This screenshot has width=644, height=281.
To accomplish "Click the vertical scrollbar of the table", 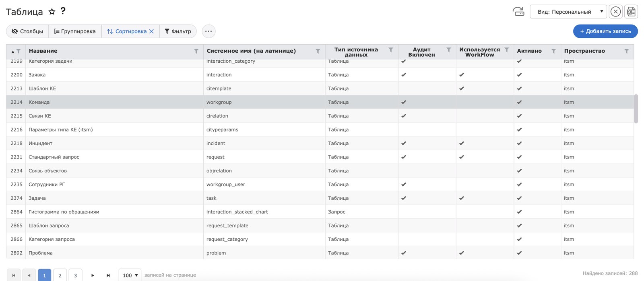I will pos(636,109).
